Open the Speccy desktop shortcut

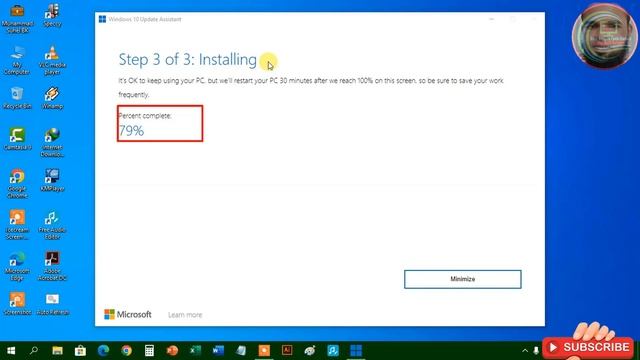[x=52, y=15]
